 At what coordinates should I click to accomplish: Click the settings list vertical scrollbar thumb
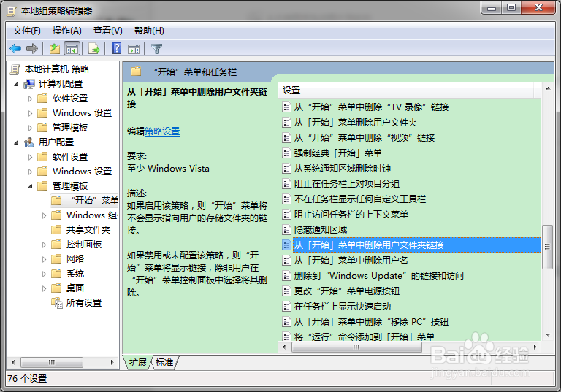tap(547, 247)
